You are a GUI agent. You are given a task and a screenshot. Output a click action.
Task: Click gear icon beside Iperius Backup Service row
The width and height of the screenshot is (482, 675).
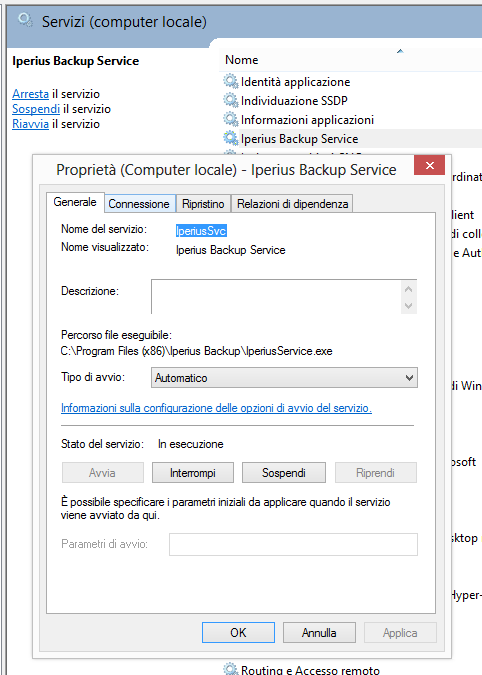point(231,138)
